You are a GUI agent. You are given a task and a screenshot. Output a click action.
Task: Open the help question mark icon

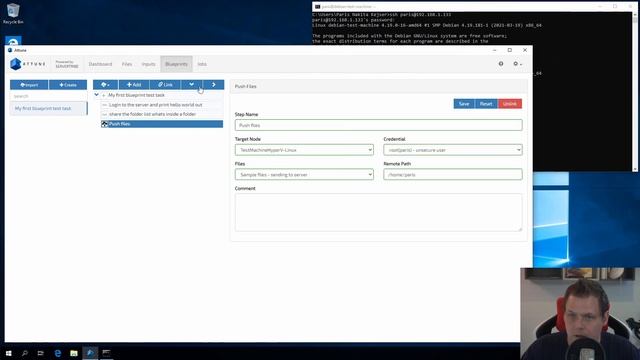point(501,64)
